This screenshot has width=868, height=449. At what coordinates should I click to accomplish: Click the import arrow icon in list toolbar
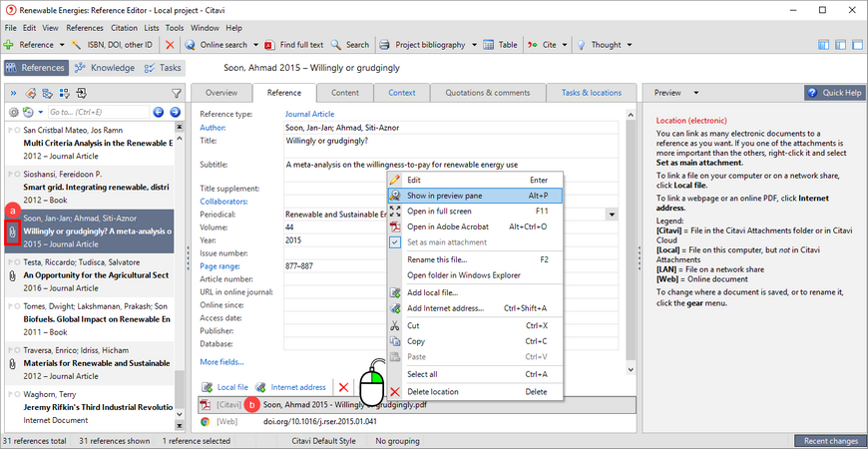tap(81, 93)
